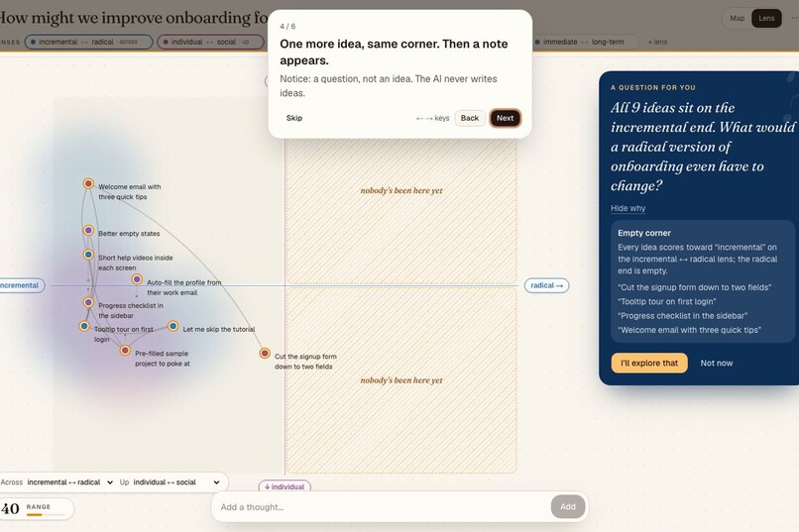Click the "4 / 6" tour step counter
Image resolution: width=799 pixels, height=532 pixels.
coord(287,27)
